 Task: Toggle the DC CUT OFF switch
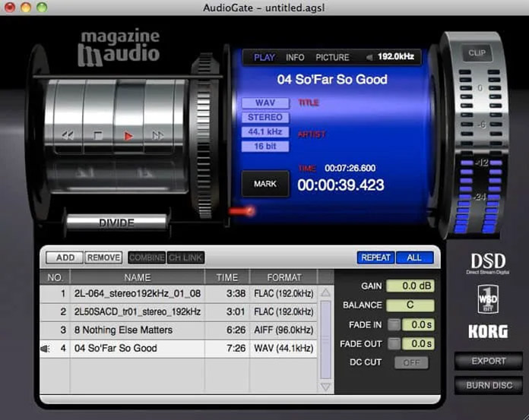pos(410,363)
